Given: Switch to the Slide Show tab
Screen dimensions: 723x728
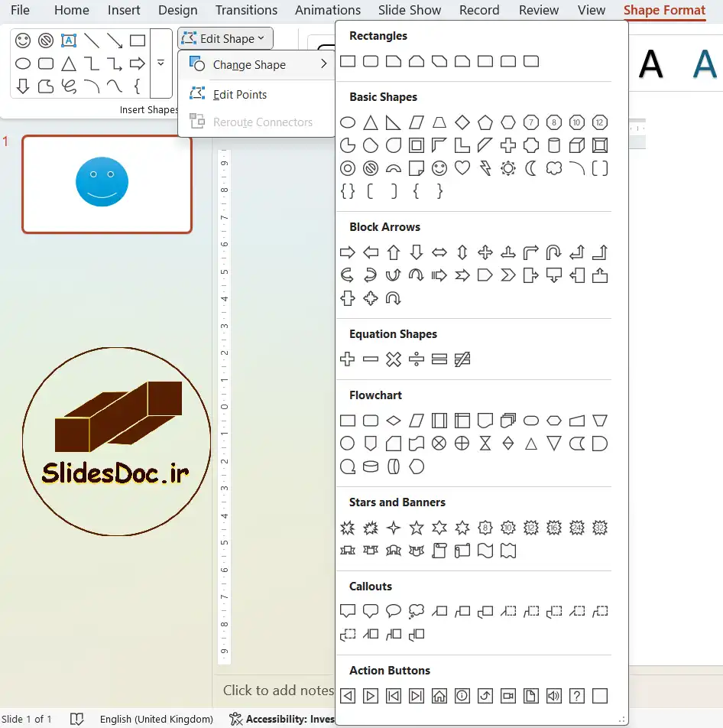Looking at the screenshot, I should [409, 10].
